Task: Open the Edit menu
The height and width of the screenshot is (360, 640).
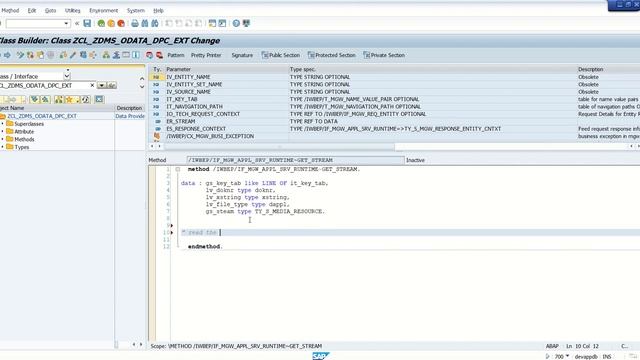Action: (x=32, y=11)
